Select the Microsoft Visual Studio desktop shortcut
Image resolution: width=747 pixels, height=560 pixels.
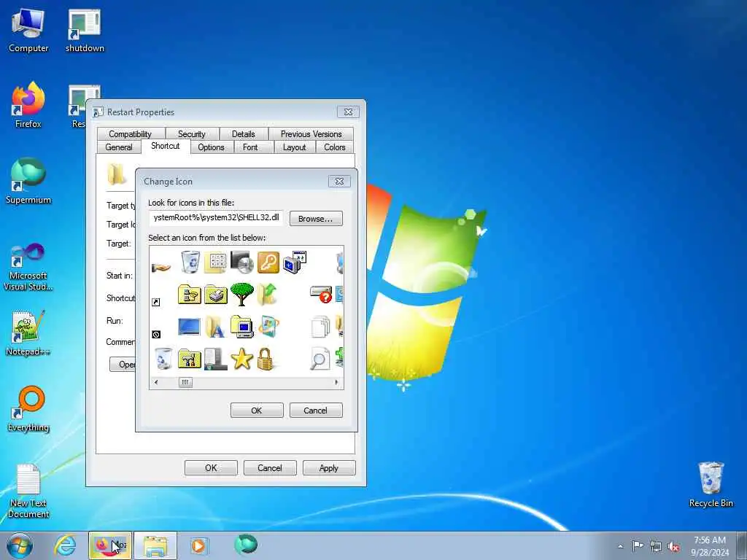click(28, 267)
